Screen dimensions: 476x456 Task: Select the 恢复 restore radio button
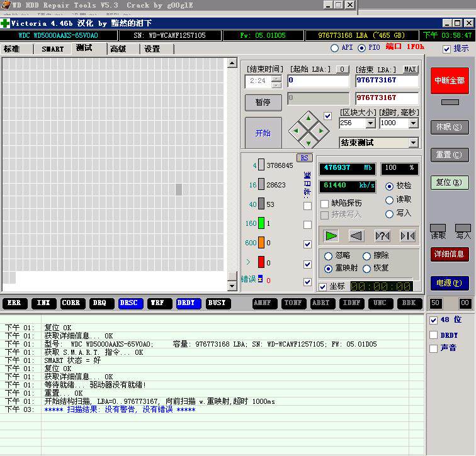366,269
